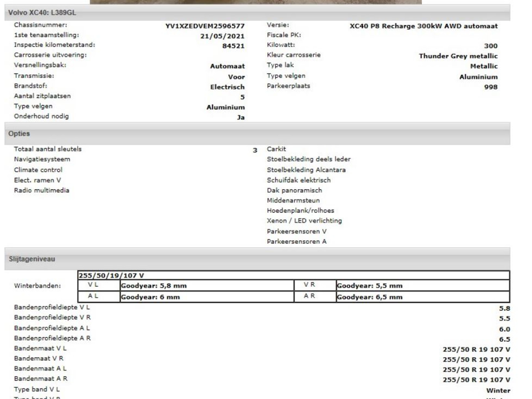
Task: Select the chassis number YV1XZEDVEM2596577
Action: click(205, 26)
